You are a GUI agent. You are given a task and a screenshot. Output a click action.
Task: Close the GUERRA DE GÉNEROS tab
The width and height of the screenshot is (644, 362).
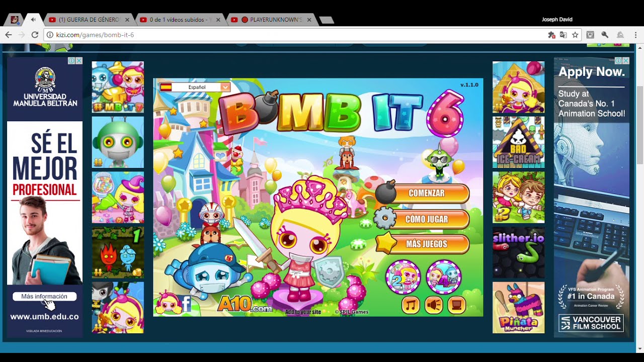coord(127,20)
